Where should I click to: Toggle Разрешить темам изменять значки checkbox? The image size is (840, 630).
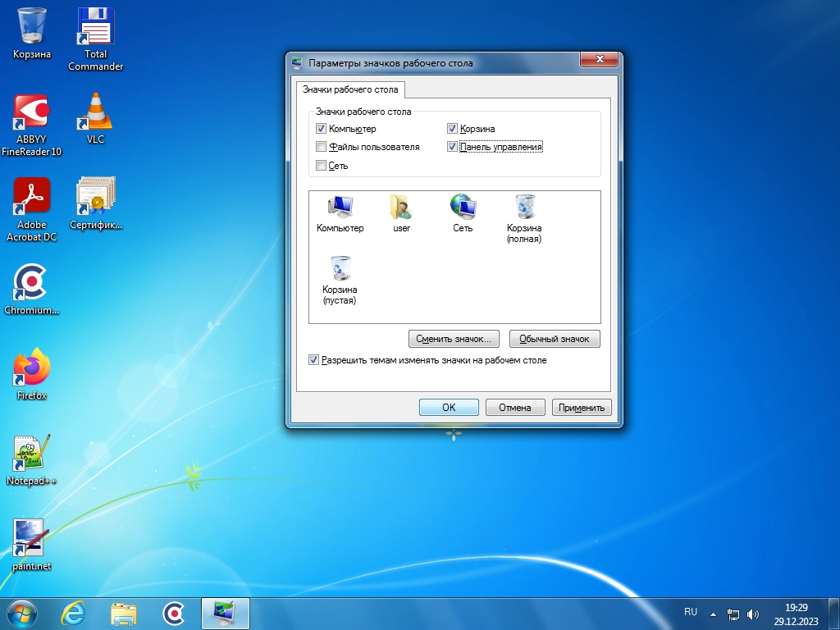[313, 361]
